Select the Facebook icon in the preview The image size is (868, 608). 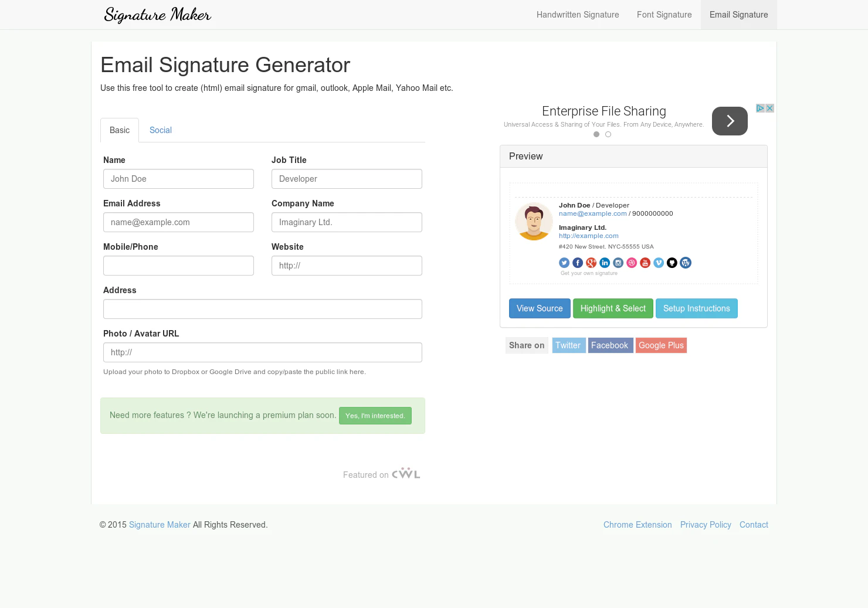point(577,263)
